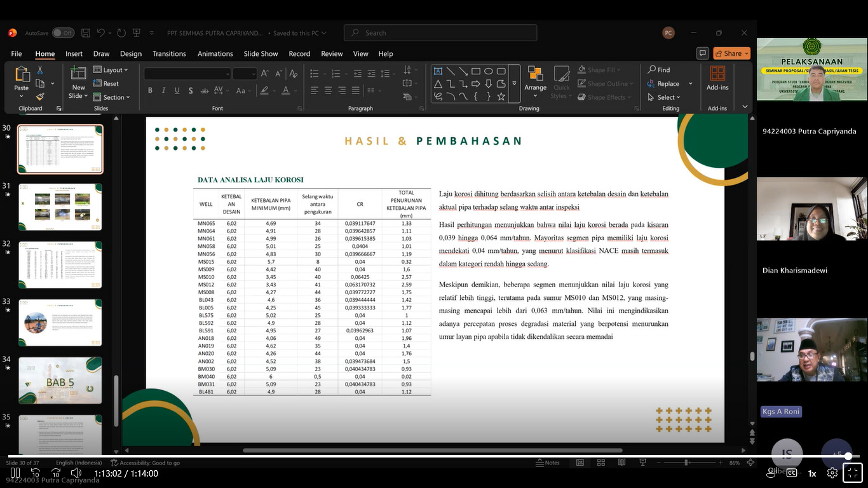The width and height of the screenshot is (868, 488).
Task: Click the video progress bar seek handle
Action: coord(848,456)
